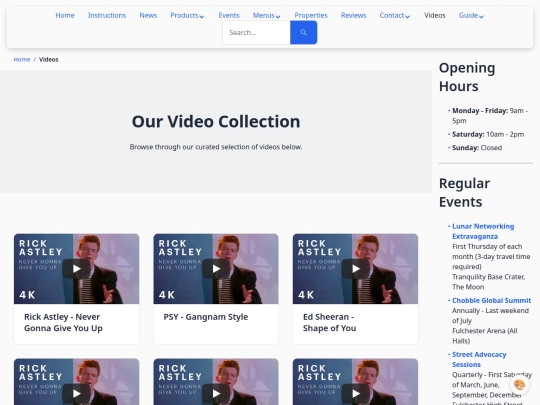540x405 pixels.
Task: Click the Home breadcrumb link
Action: pyautogui.click(x=22, y=60)
